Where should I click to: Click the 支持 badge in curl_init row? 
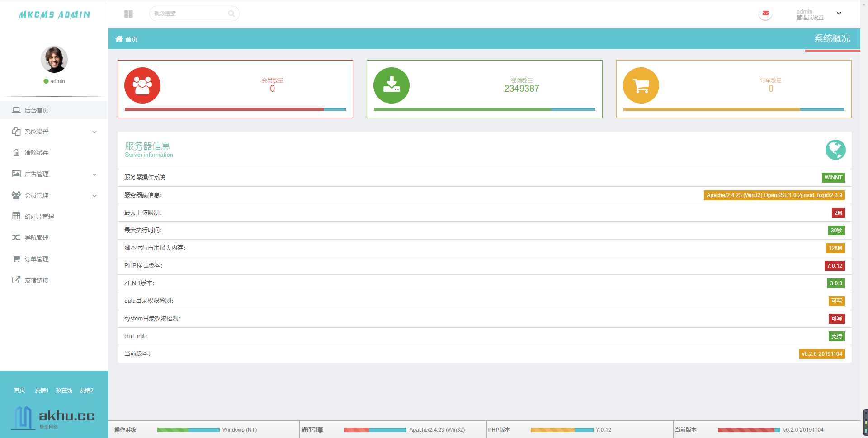click(837, 336)
